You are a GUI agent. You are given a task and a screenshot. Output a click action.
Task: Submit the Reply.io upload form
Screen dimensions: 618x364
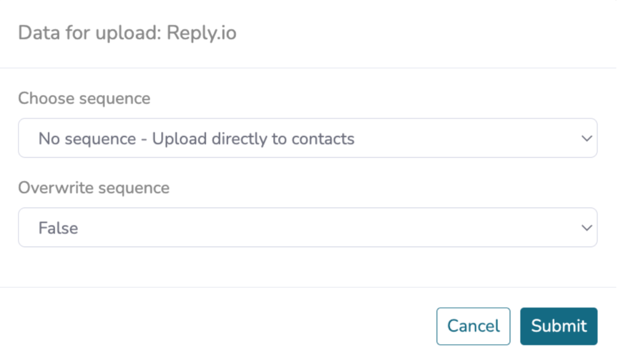(x=558, y=326)
